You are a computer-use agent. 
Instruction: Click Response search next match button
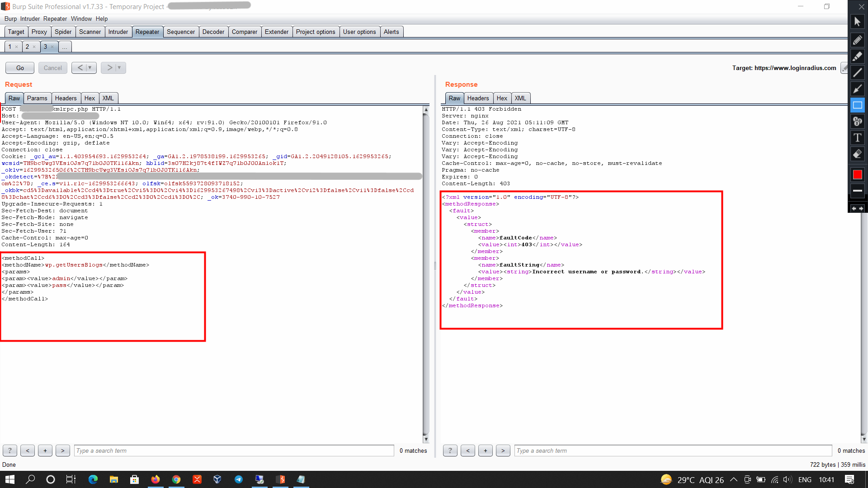[x=503, y=450]
